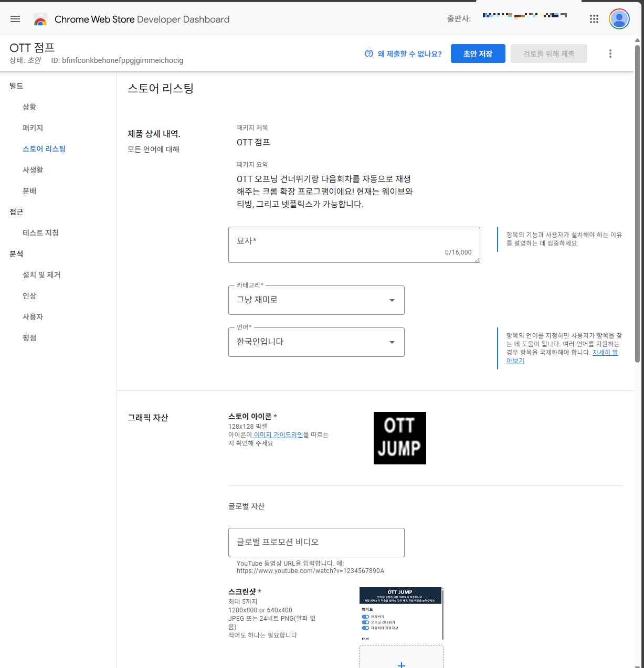Click the uploaded OTT JUMP screenshot thumbnail

[401, 613]
